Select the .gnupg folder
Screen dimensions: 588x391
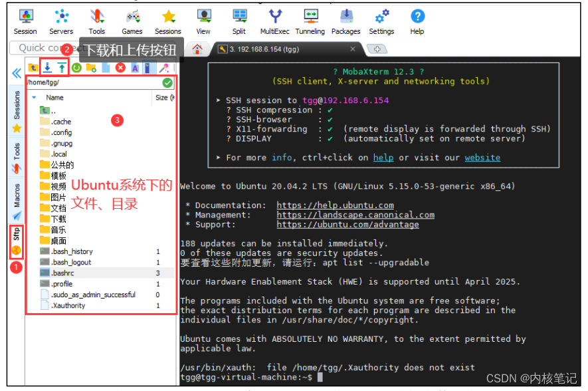coord(56,144)
